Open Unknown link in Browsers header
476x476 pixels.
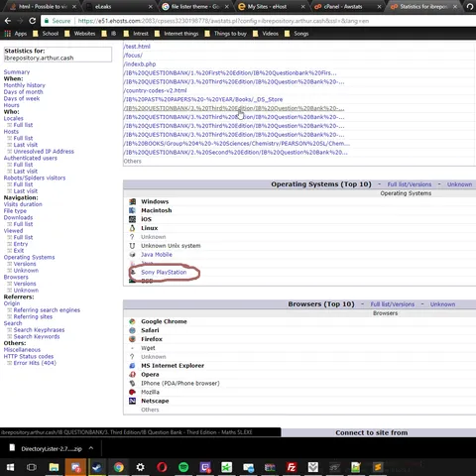coord(442,304)
